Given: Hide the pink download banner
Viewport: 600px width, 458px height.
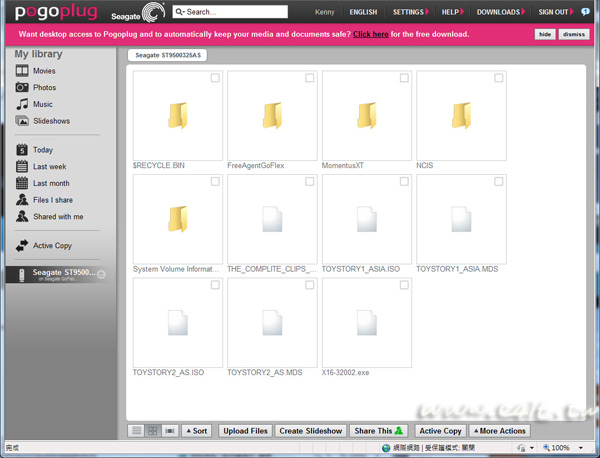Looking at the screenshot, I should click(545, 34).
